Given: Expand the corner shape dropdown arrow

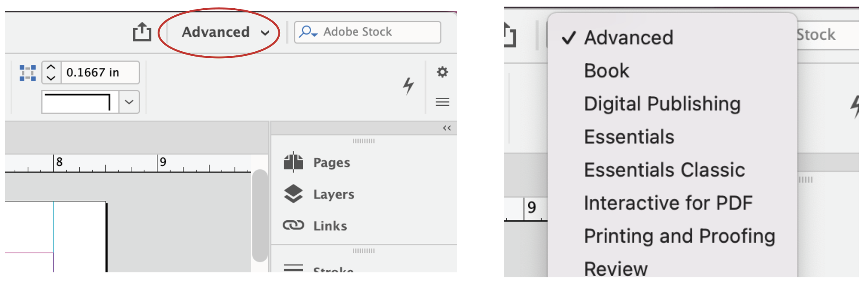Looking at the screenshot, I should (129, 102).
